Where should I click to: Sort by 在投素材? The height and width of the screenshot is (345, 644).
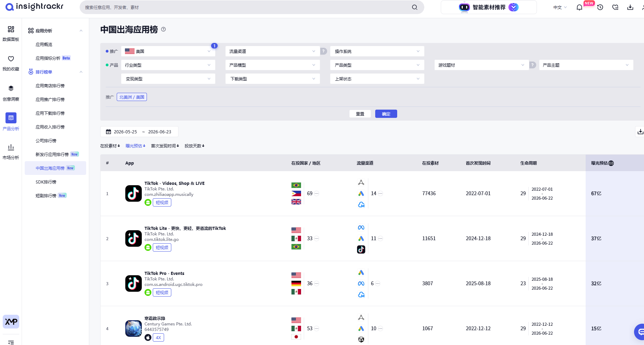110,146
